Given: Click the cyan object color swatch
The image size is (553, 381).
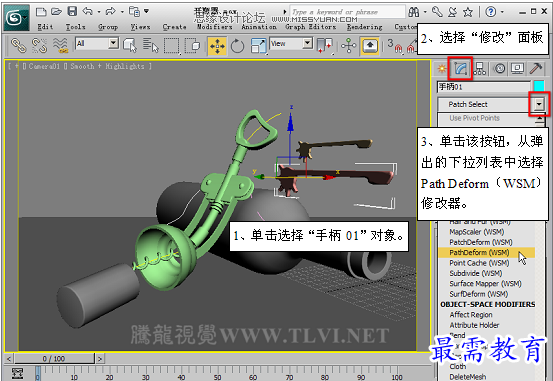Looking at the screenshot, I should pyautogui.click(x=539, y=86).
